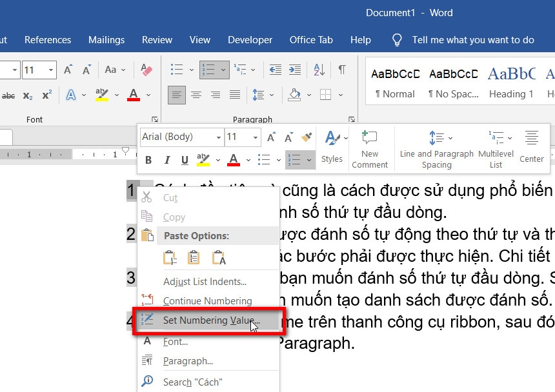This screenshot has width=555, height=392.
Task: Click Format Painter in mini toolbar
Action: click(x=307, y=137)
